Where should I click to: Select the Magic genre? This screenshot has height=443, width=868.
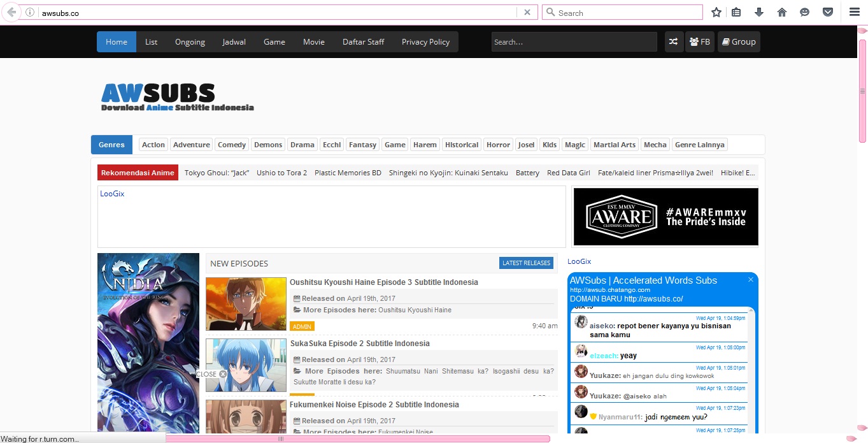click(575, 145)
